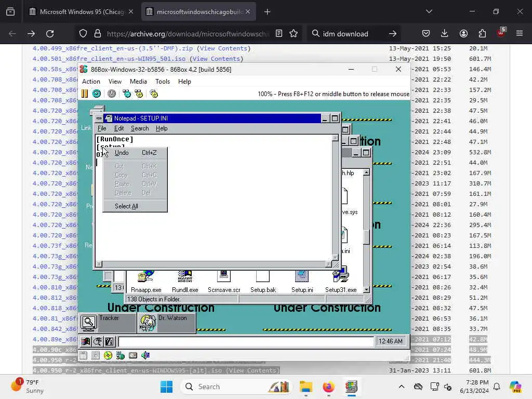Image resolution: width=532 pixels, height=399 pixels.
Task: Click the hard disk status bar icon
Action: (133, 355)
